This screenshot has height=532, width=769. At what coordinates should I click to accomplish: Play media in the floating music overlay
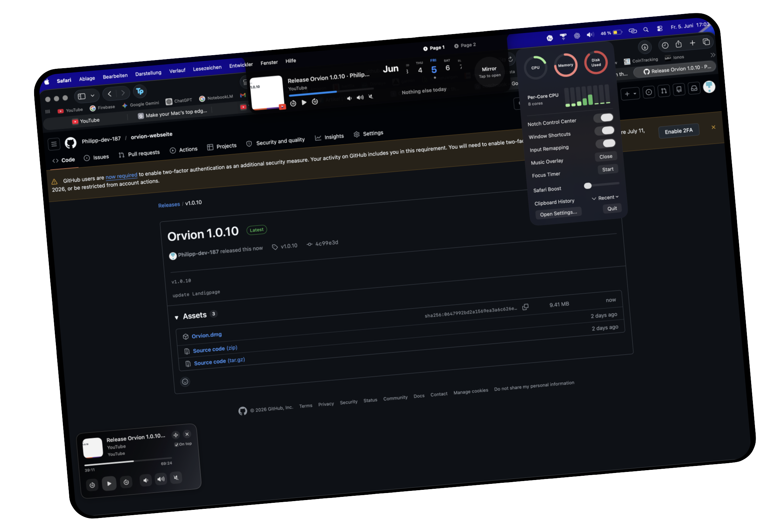[x=109, y=484]
